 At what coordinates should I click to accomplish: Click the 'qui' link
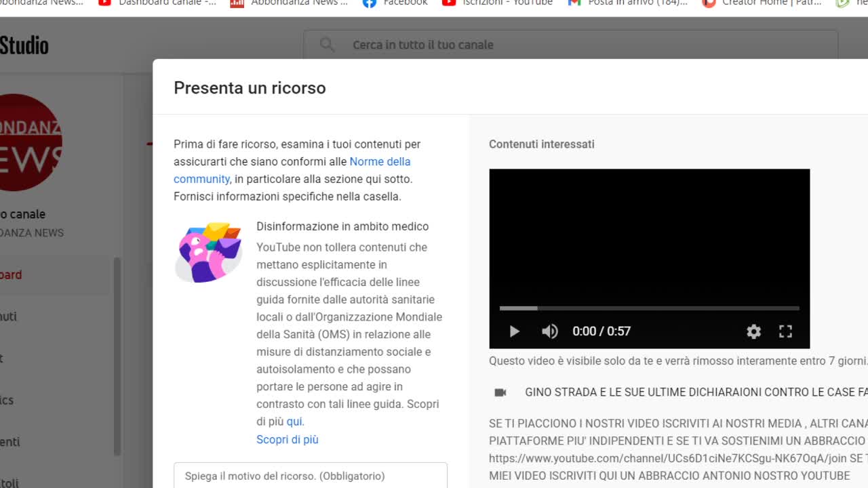click(294, 422)
